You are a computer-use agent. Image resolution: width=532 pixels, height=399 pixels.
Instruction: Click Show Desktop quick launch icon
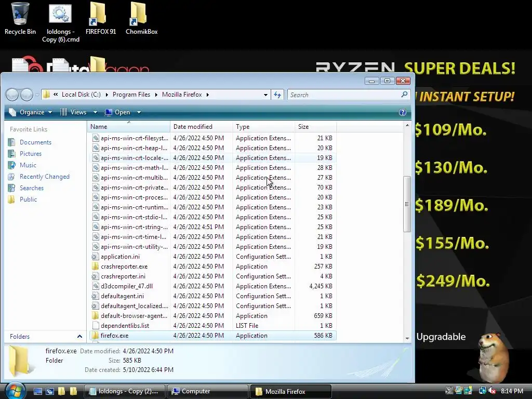37,391
